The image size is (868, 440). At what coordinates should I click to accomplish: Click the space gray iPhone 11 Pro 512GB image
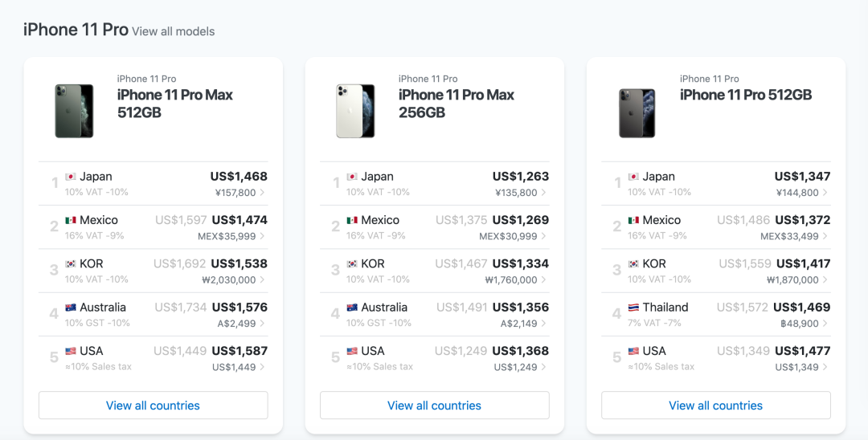click(x=637, y=112)
